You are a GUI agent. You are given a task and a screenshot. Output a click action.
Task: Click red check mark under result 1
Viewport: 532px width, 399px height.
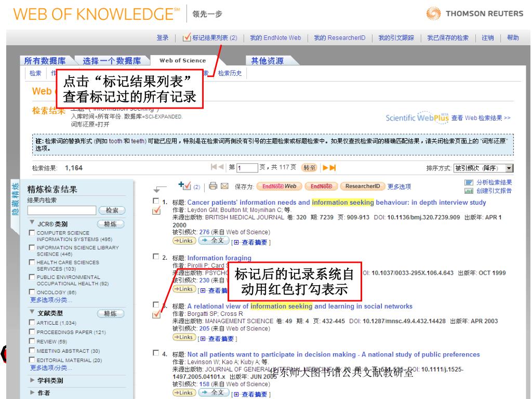[156, 211]
